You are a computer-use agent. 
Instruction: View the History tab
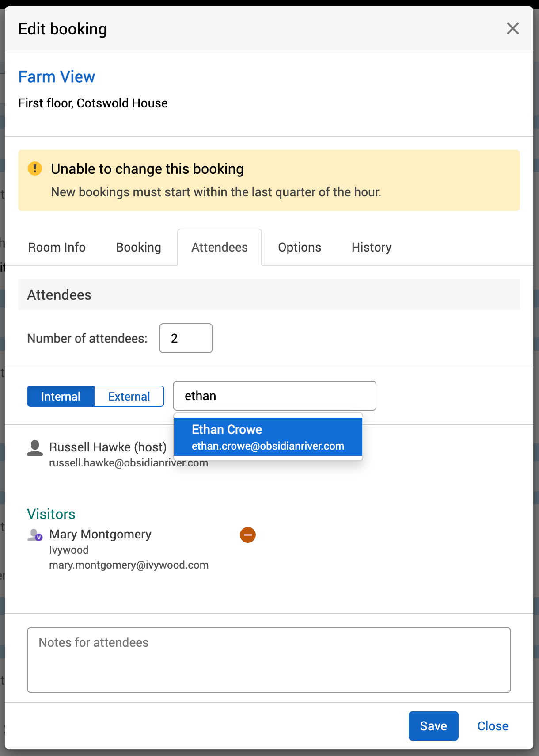pyautogui.click(x=371, y=247)
